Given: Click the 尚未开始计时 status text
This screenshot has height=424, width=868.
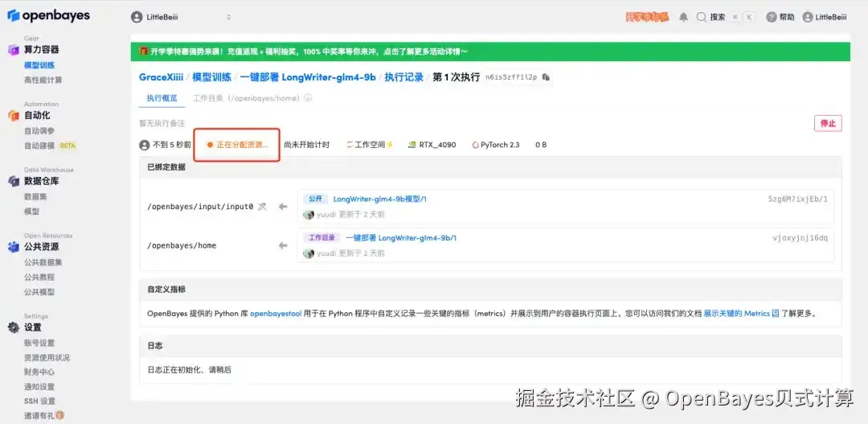Looking at the screenshot, I should (307, 145).
